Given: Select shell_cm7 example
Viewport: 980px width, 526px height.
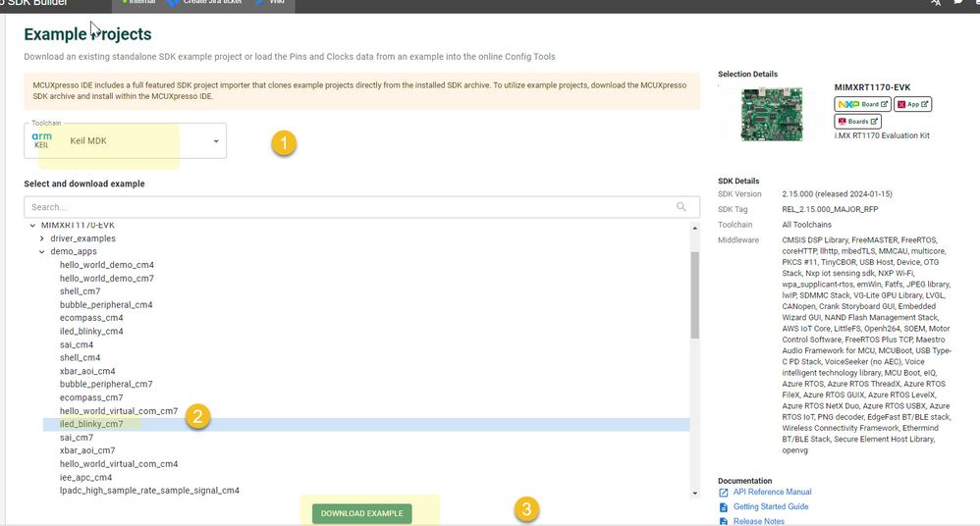Looking at the screenshot, I should [80, 291].
